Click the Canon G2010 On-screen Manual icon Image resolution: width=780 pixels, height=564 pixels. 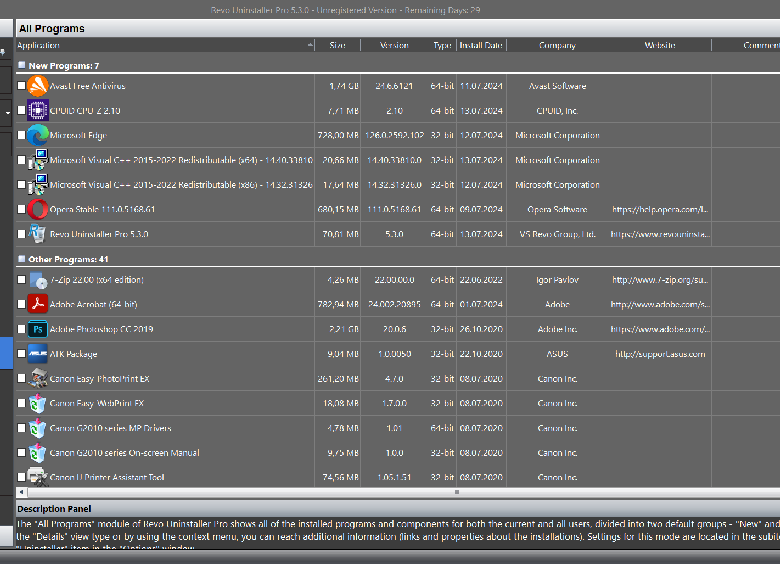pyautogui.click(x=37, y=453)
